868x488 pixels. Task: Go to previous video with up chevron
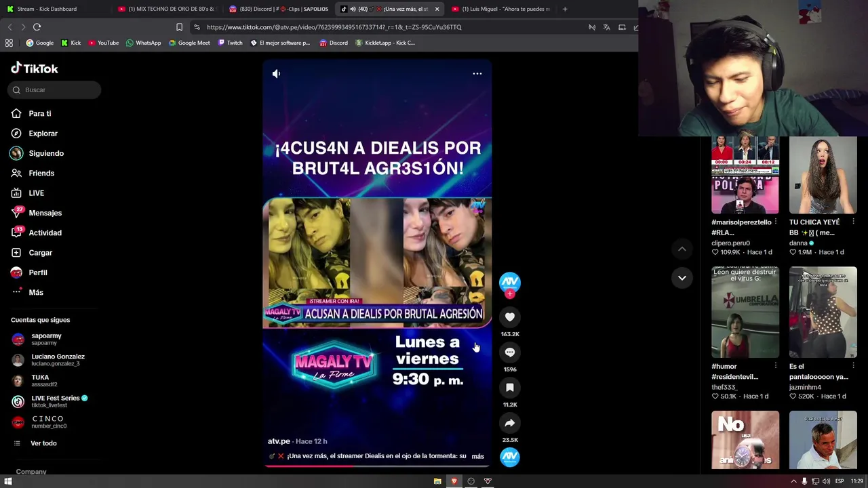pyautogui.click(x=682, y=249)
